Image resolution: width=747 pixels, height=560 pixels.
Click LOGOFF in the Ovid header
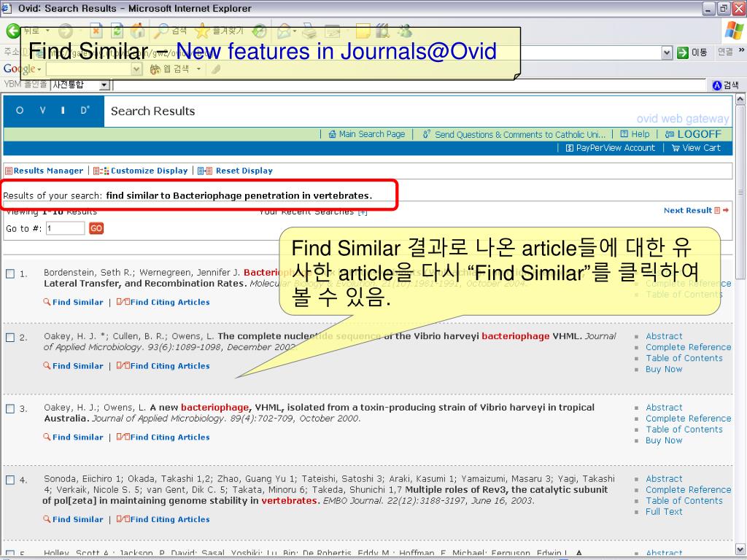click(x=693, y=134)
